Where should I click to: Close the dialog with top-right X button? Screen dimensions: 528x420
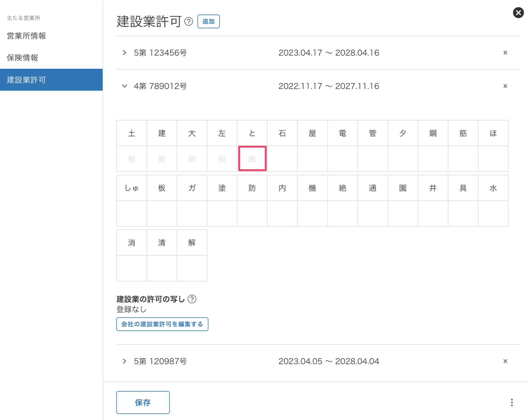point(518,13)
